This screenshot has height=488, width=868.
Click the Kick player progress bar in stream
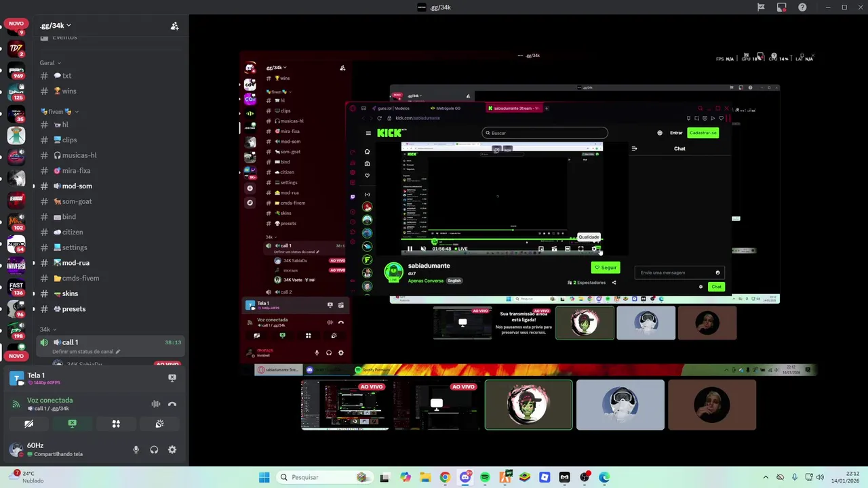[x=501, y=239]
